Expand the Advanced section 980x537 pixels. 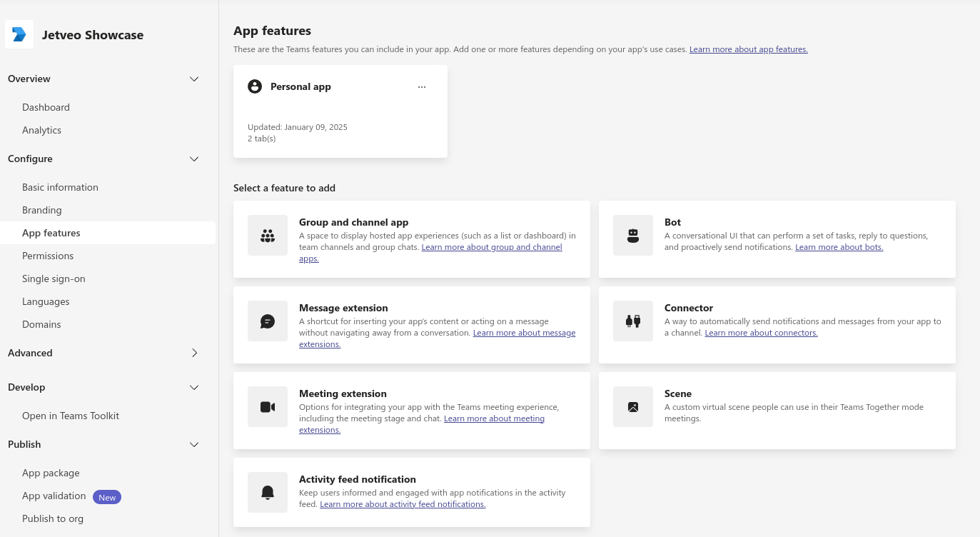pos(194,353)
